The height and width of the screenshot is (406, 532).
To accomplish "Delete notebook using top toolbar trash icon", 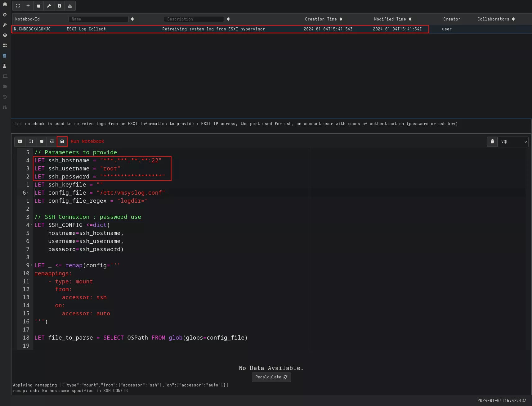I will pos(38,6).
